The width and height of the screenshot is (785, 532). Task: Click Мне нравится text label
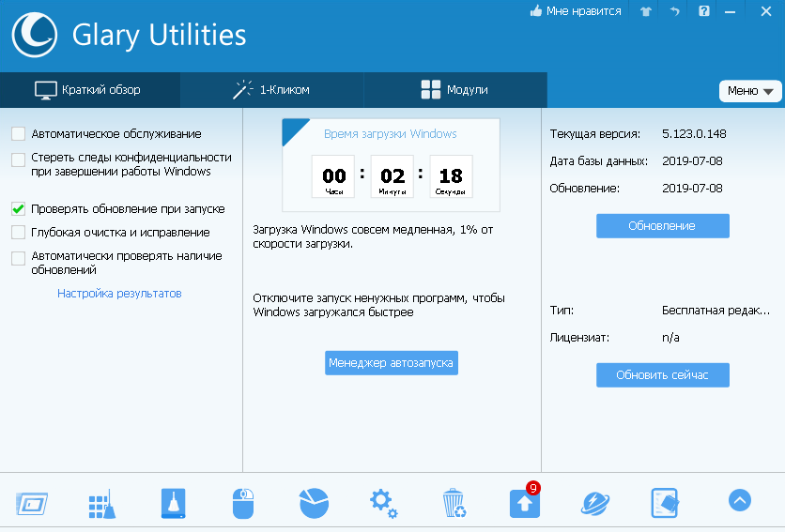pyautogui.click(x=584, y=11)
